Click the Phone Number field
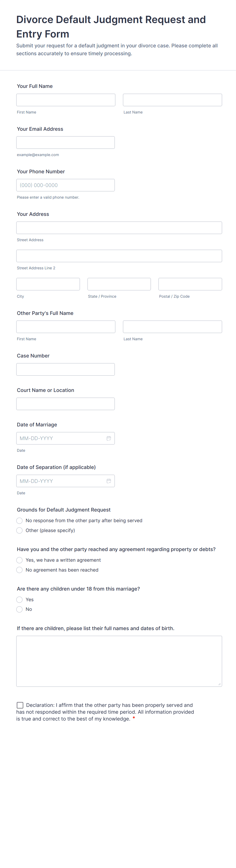This screenshot has width=236, height=868. 65,185
